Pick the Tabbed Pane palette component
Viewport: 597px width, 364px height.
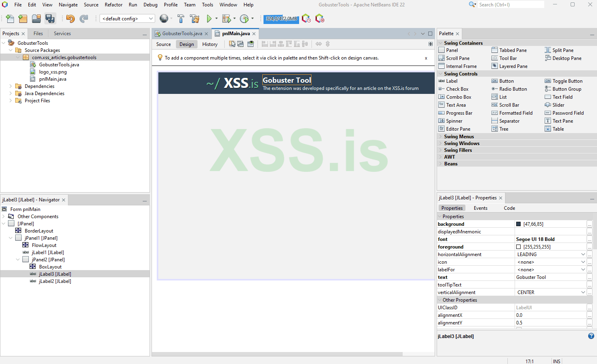pyautogui.click(x=509, y=50)
